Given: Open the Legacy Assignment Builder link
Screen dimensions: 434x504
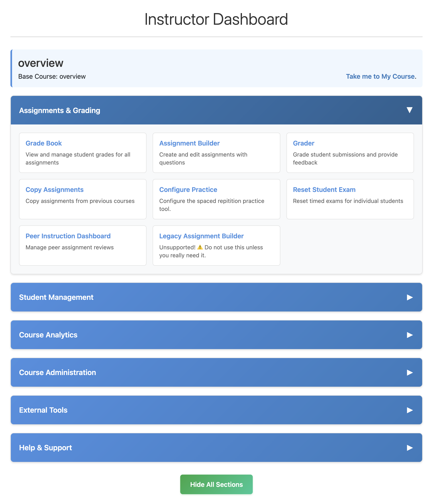Looking at the screenshot, I should [x=201, y=236].
